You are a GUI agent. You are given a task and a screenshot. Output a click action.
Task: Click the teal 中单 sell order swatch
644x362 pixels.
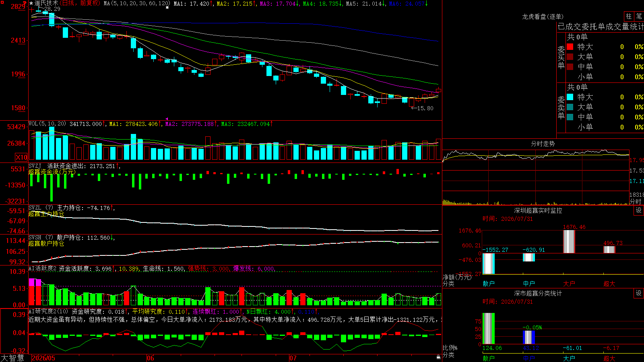[x=570, y=117]
